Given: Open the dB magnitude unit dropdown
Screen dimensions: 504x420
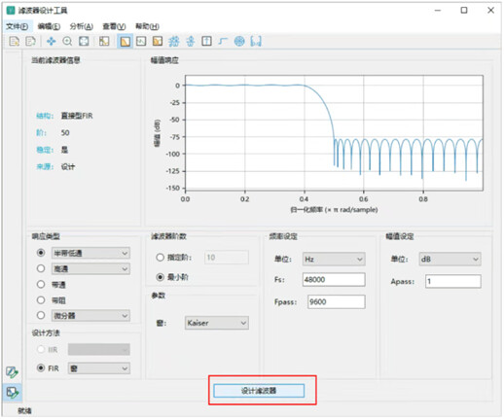Looking at the screenshot, I should click(x=450, y=259).
